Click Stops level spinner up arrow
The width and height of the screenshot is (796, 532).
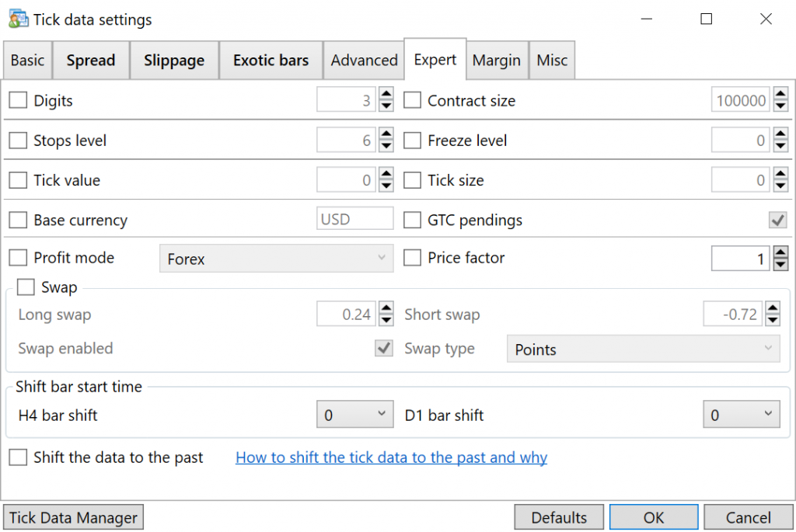click(x=386, y=134)
